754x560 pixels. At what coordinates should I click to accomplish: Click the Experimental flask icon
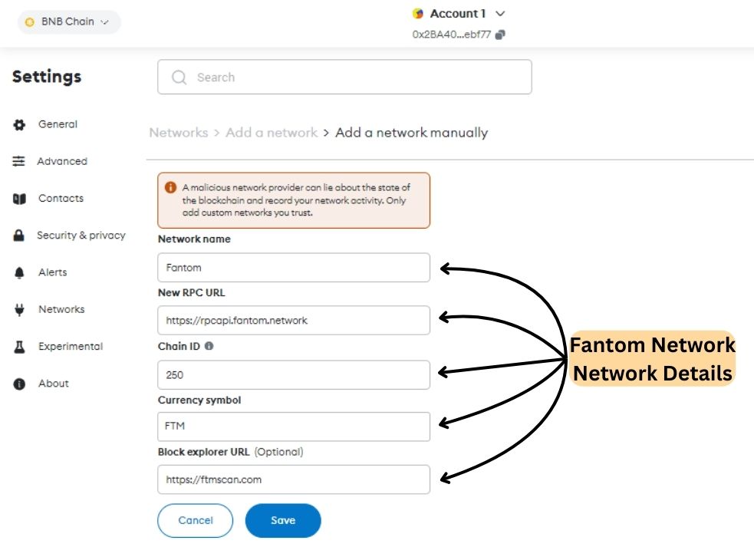pos(19,347)
